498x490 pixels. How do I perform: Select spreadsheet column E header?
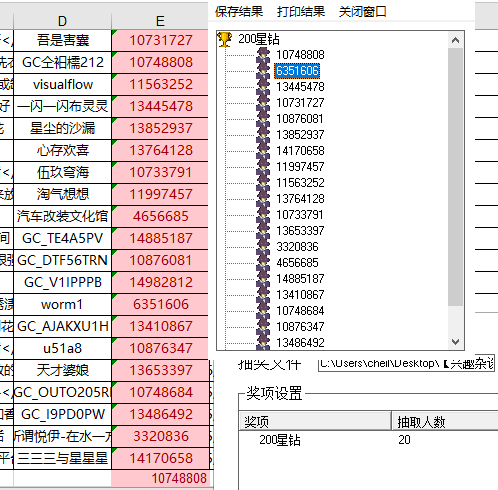160,21
